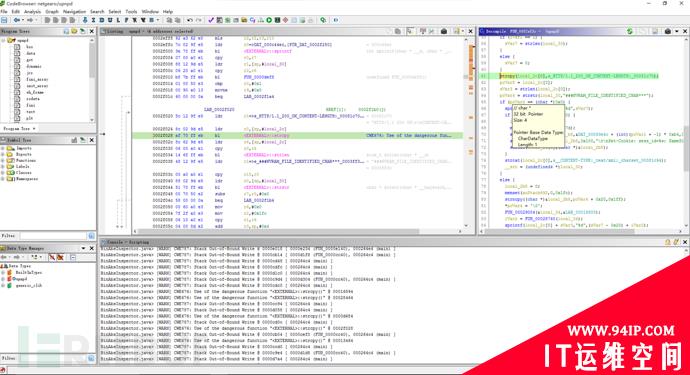
Task: Open the Select menu
Action: click(x=115, y=11)
